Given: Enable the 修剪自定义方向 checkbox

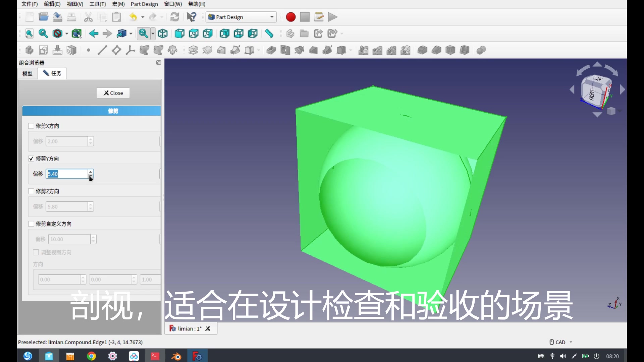Looking at the screenshot, I should (31, 224).
